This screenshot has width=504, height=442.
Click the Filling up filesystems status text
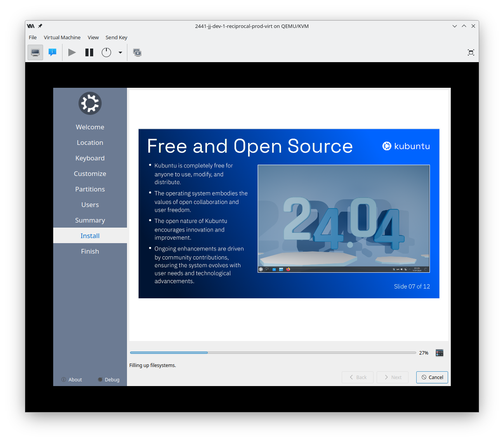tap(153, 365)
